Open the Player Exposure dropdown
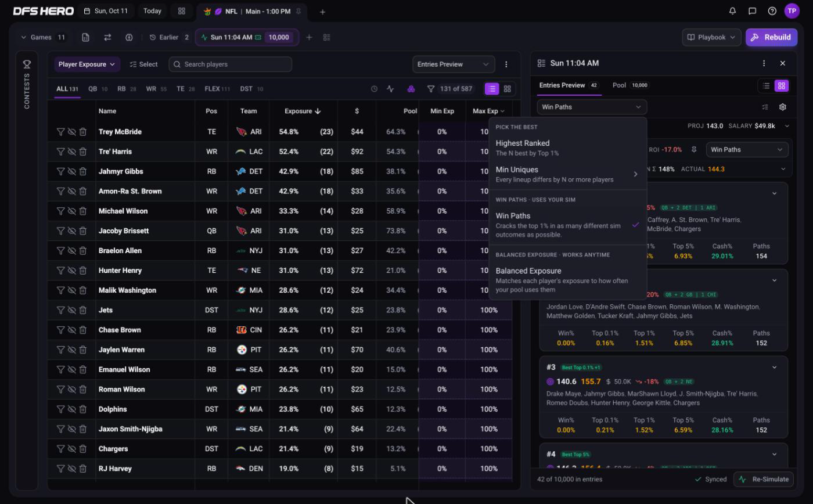813x504 pixels. point(87,64)
